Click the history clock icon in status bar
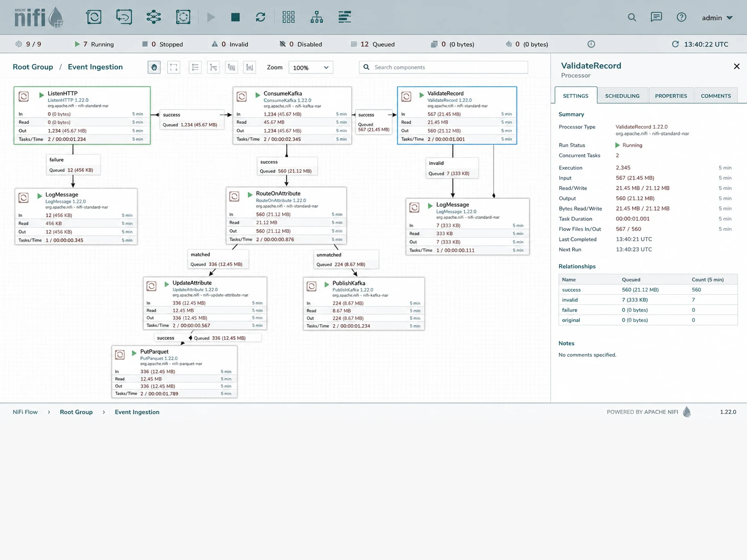The height and width of the screenshot is (560, 747). tap(591, 44)
